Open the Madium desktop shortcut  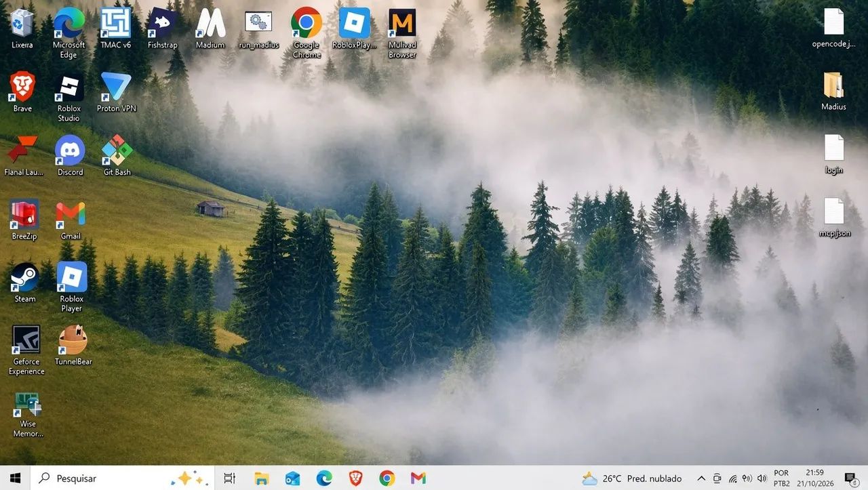point(210,28)
